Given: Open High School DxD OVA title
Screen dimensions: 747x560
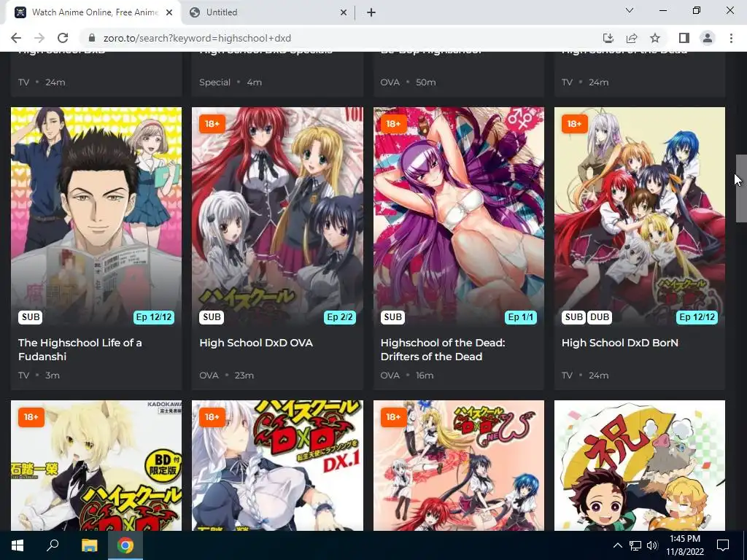Looking at the screenshot, I should [256, 343].
